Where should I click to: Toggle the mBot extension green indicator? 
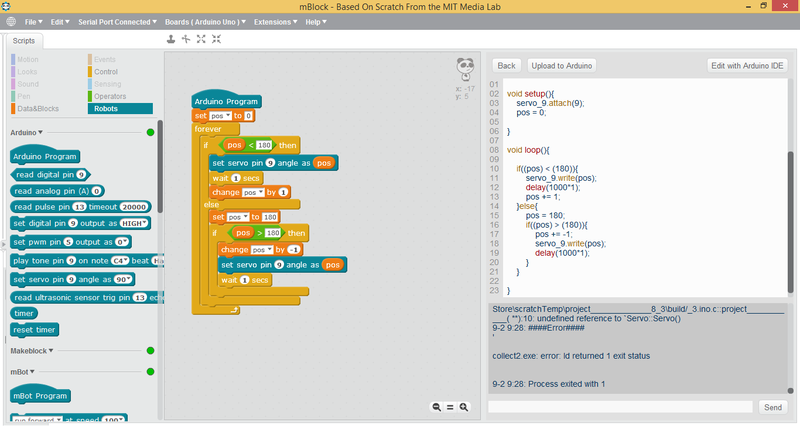coord(151,371)
